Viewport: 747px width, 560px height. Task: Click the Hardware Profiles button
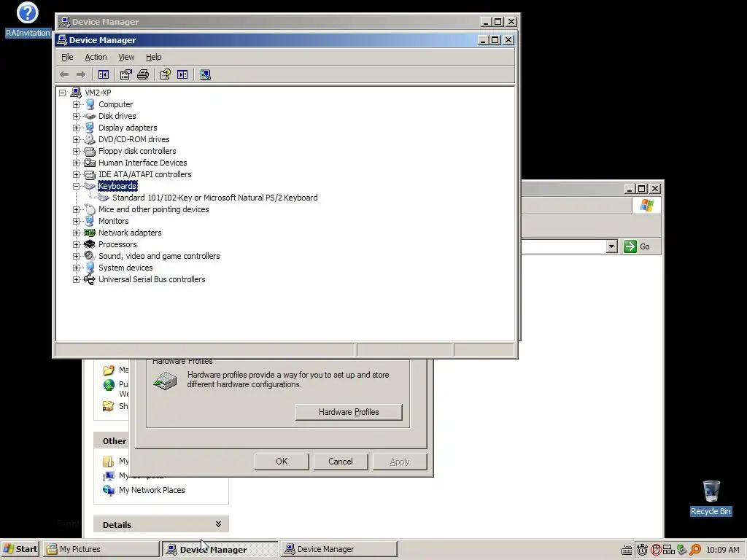(x=349, y=412)
